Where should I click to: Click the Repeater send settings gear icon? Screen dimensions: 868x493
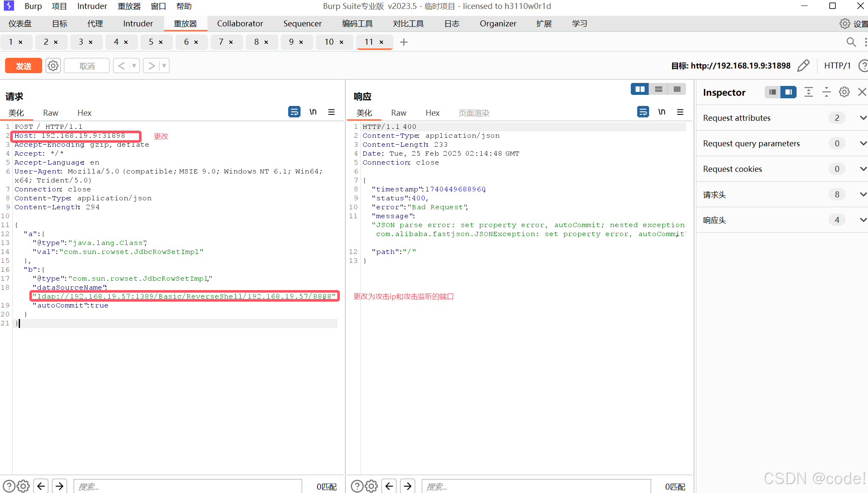53,66
